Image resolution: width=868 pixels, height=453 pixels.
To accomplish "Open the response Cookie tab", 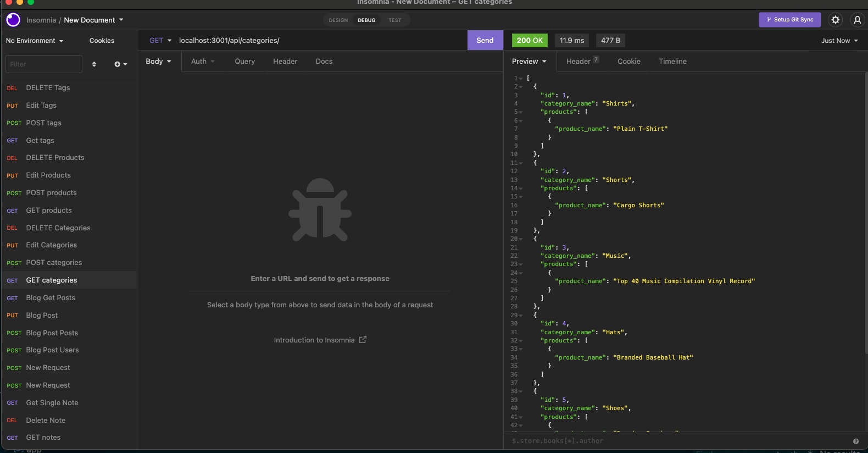I will click(x=629, y=62).
